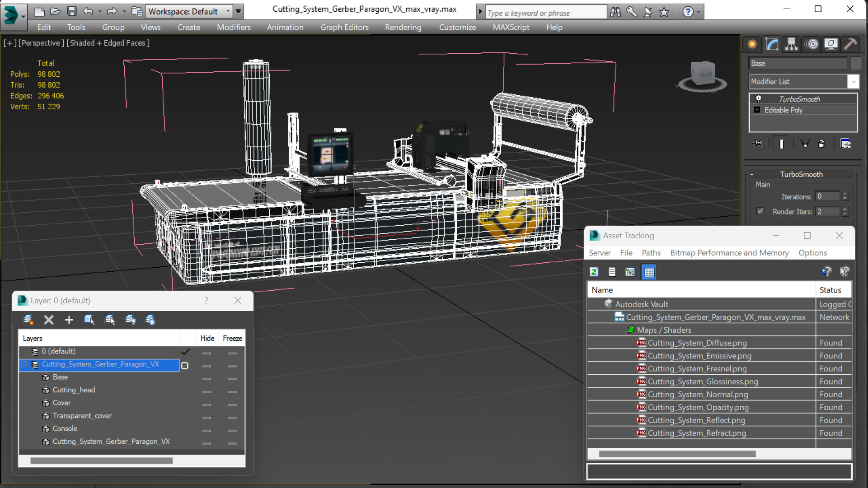
Task: Click the New Scene file icon
Action: pyautogui.click(x=39, y=11)
